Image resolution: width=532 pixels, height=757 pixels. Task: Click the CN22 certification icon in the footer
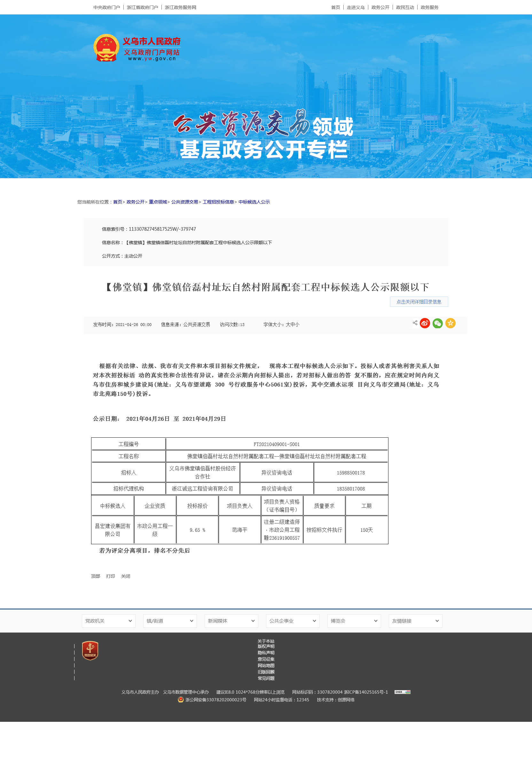pos(402,692)
